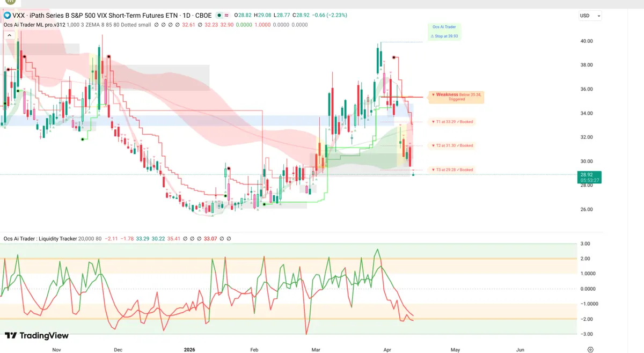Click the 'T2 at 31.30 Booked' label
The width and height of the screenshot is (644, 353).
[453, 145]
